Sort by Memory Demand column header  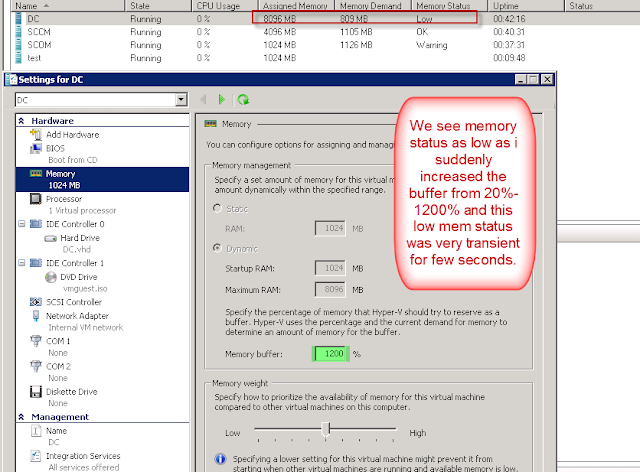(373, 6)
